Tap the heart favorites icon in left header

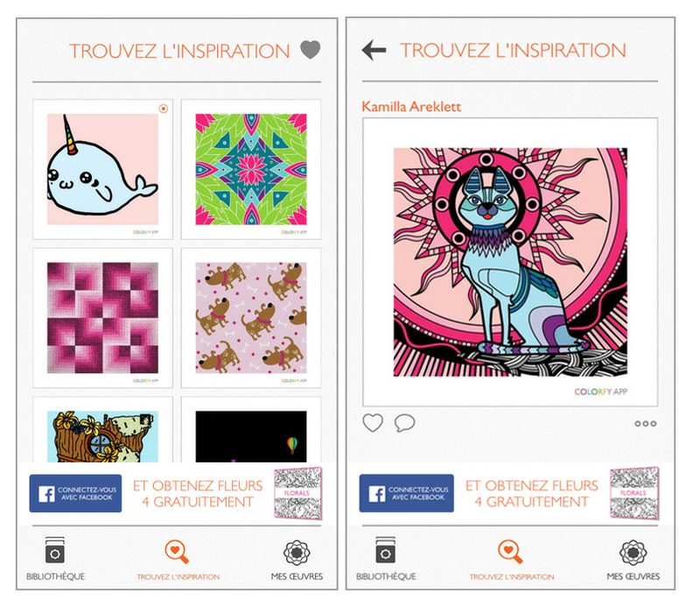pyautogui.click(x=311, y=50)
